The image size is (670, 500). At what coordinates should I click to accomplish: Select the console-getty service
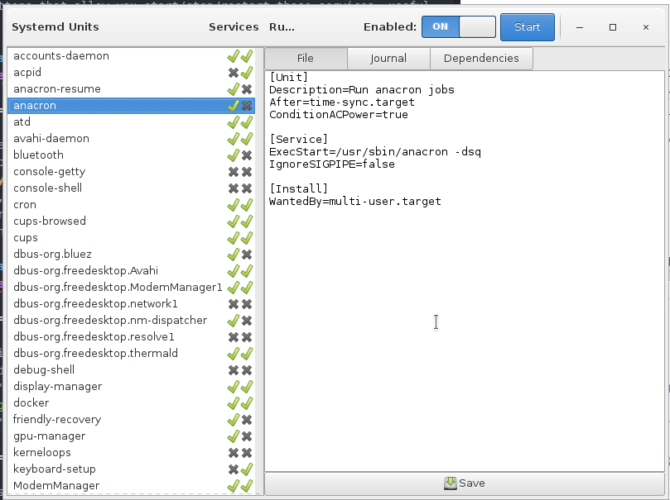131,172
